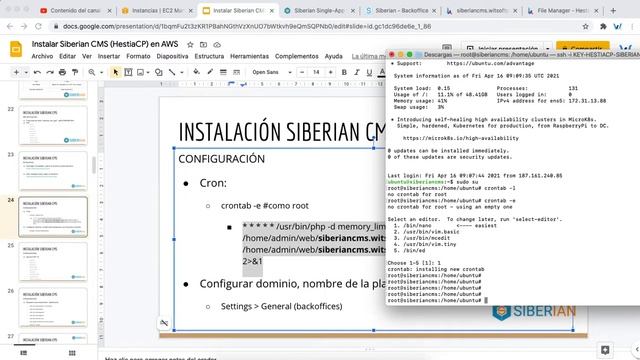
Task: Insert a shape
Action: pyautogui.click(x=158, y=72)
